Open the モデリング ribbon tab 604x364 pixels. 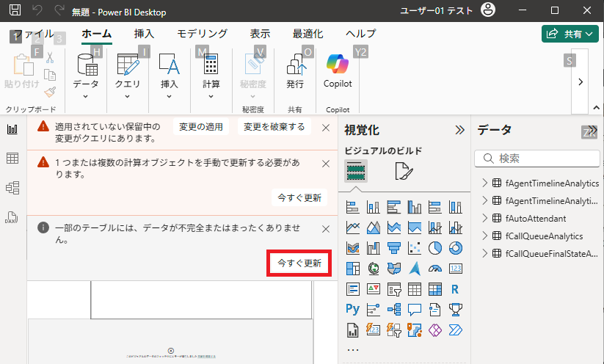203,34
